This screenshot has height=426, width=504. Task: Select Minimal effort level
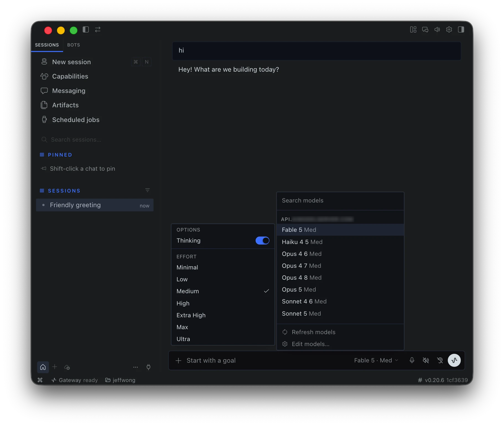pos(223,267)
